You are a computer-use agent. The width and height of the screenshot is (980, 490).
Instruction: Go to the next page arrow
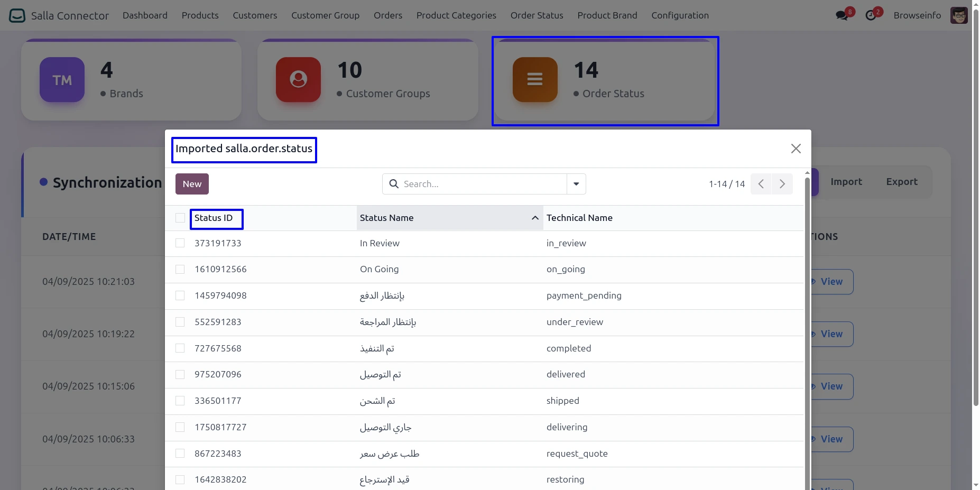click(782, 184)
